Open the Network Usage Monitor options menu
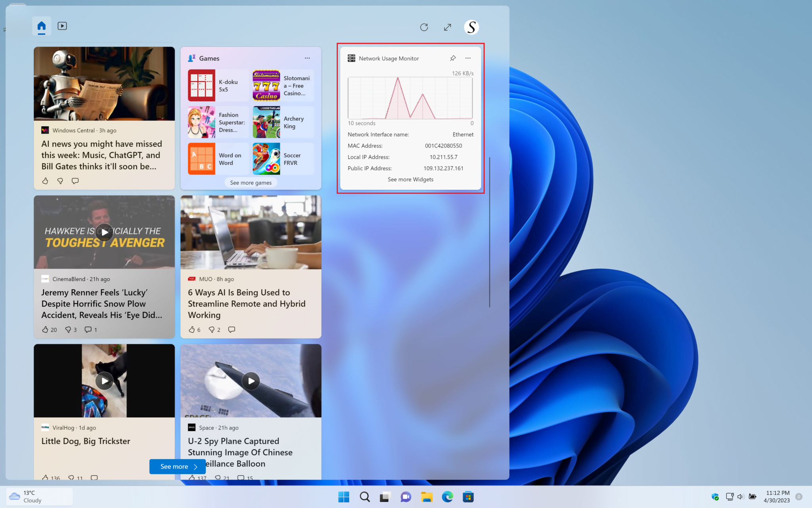This screenshot has width=812, height=508. [468, 58]
